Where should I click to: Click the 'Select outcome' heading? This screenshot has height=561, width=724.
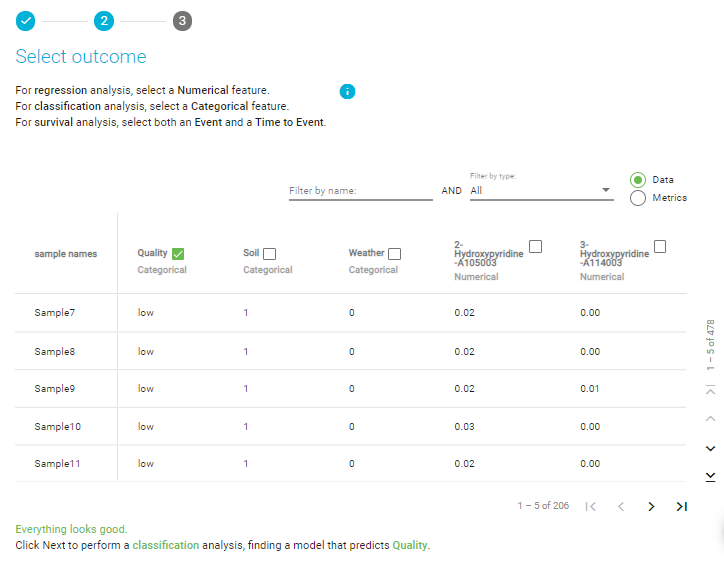click(81, 56)
